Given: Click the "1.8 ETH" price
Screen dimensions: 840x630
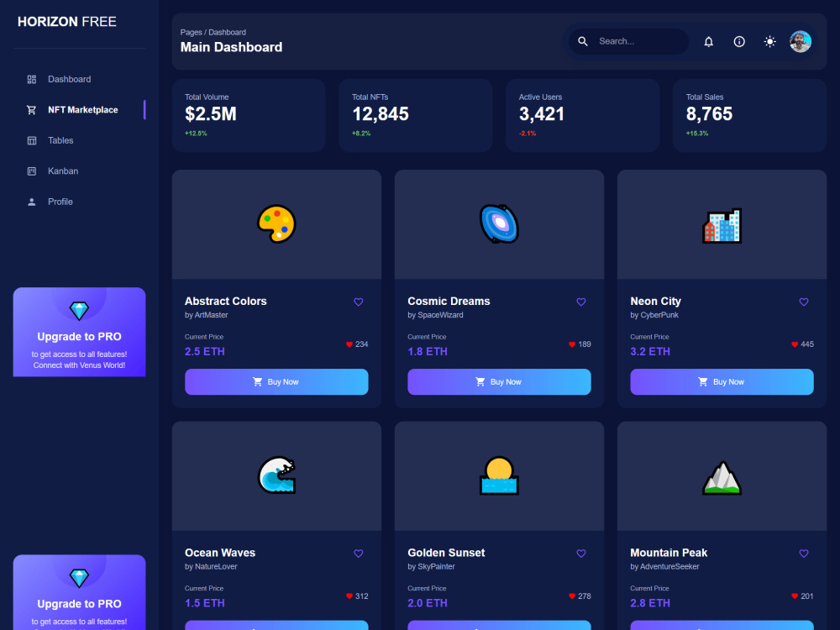Looking at the screenshot, I should 428,351.
